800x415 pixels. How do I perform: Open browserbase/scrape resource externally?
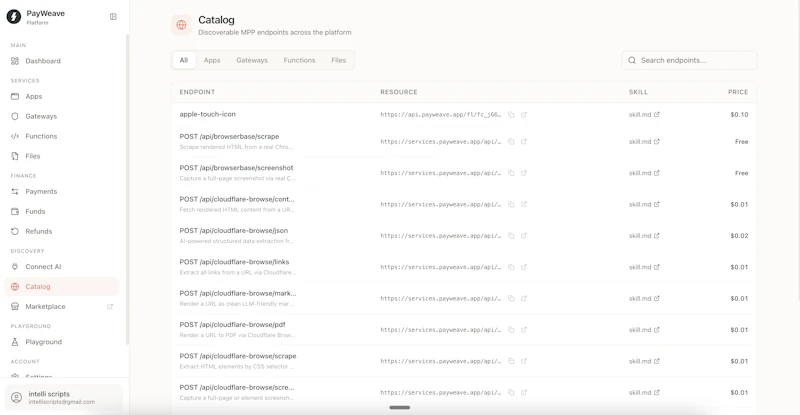click(x=523, y=142)
